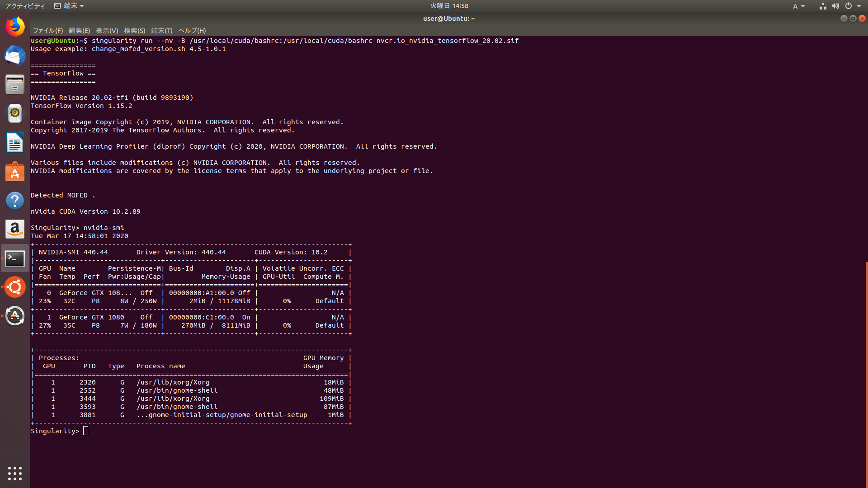Open the 表示(V) menu
The width and height of the screenshot is (868, 488).
[107, 31]
